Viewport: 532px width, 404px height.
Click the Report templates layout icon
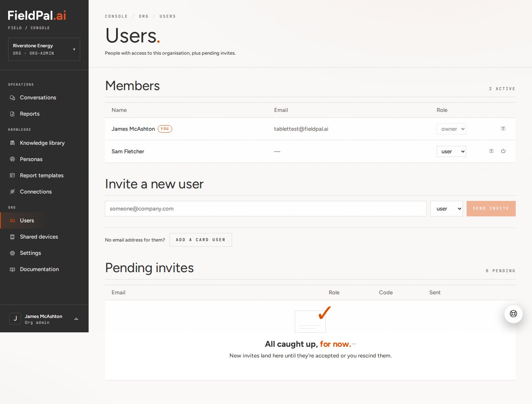(x=12, y=175)
